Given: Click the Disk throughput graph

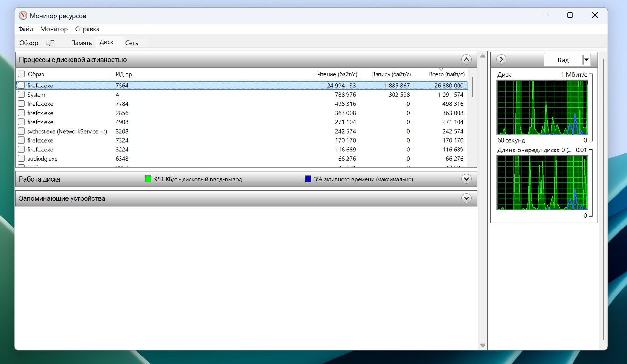Looking at the screenshot, I should coord(542,107).
